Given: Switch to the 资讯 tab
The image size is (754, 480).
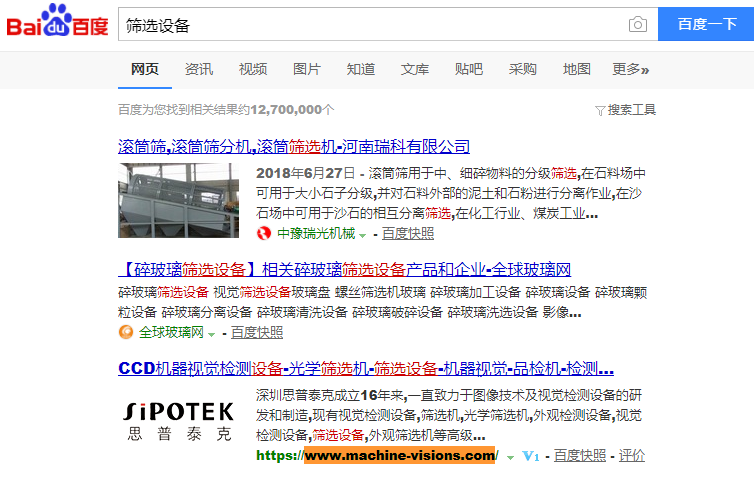Looking at the screenshot, I should pos(199,70).
